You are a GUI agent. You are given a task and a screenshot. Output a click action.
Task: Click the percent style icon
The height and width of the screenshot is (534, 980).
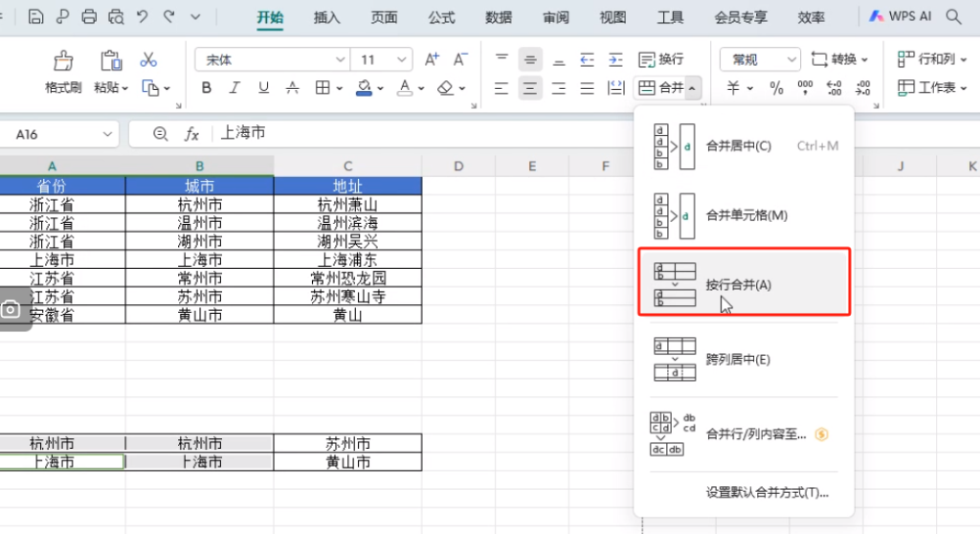point(776,88)
